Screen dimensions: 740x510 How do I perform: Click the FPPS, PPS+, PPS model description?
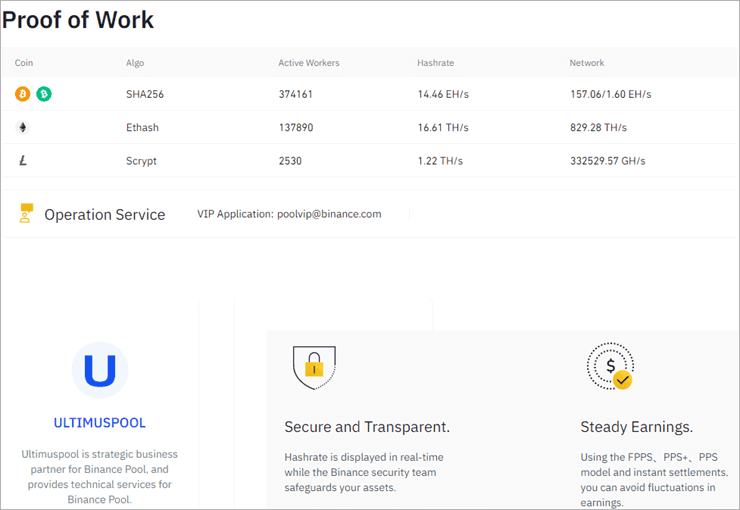(x=654, y=480)
